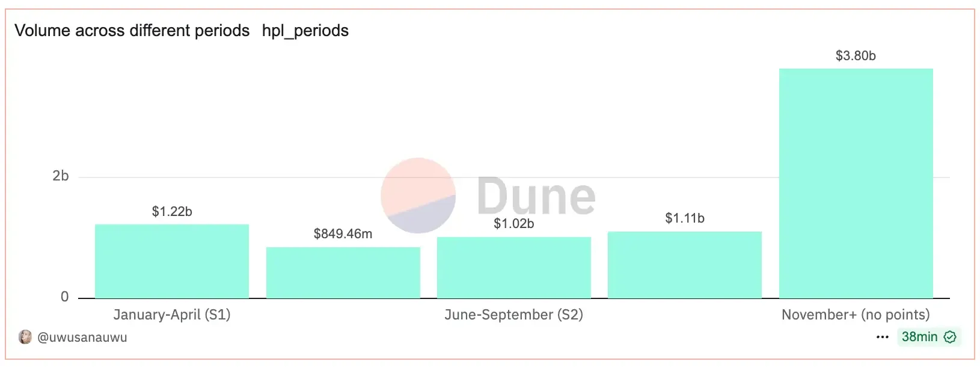The height and width of the screenshot is (367, 980).
Task: Select the January-April (S1) bar
Action: (172, 261)
